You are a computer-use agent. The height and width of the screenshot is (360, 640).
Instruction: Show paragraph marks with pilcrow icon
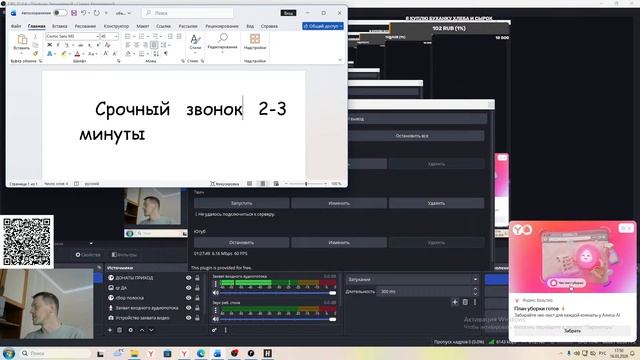(x=166, y=53)
